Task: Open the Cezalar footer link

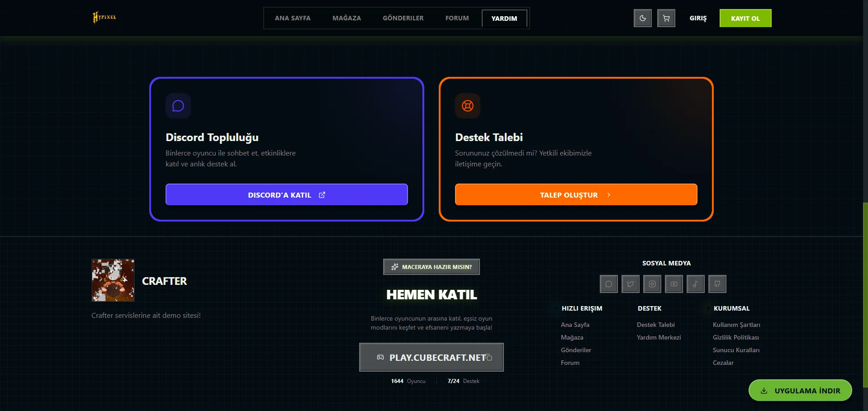Action: click(x=723, y=363)
